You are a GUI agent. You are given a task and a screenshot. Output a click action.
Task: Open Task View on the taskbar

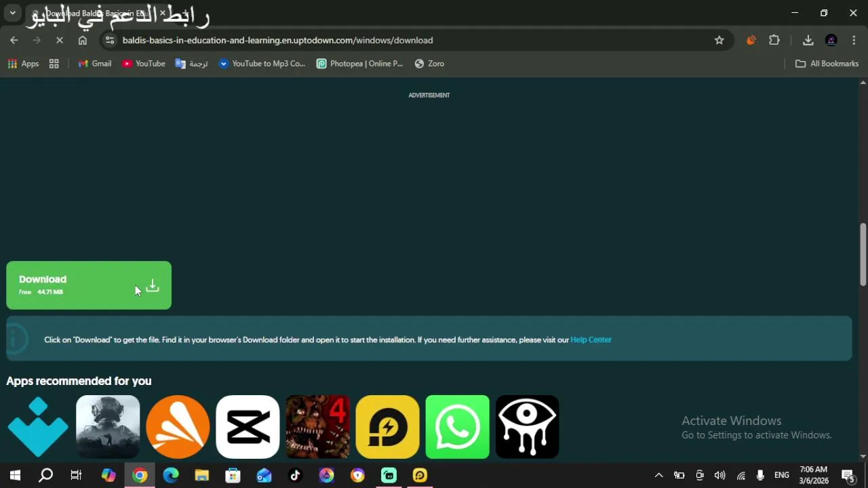pos(76,475)
